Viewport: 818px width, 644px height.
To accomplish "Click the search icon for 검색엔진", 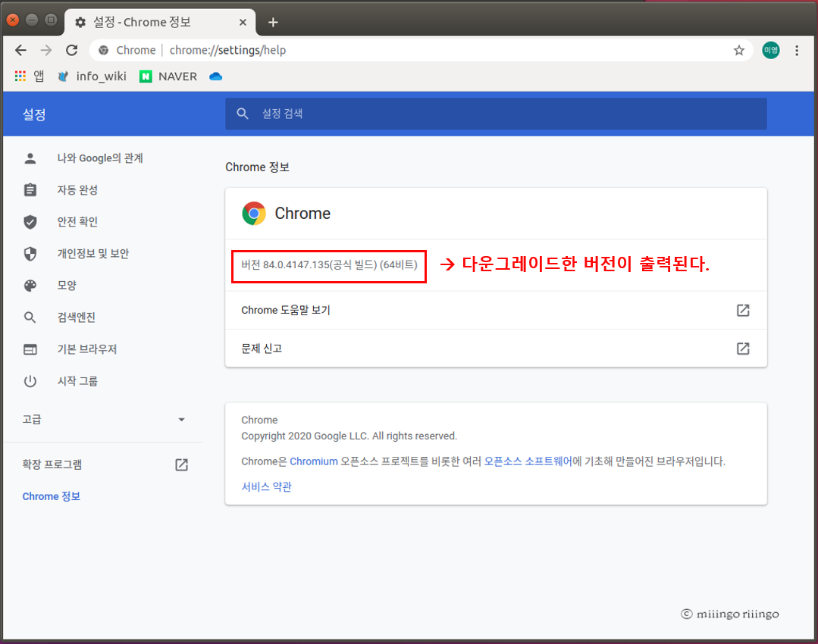I will 30,317.
